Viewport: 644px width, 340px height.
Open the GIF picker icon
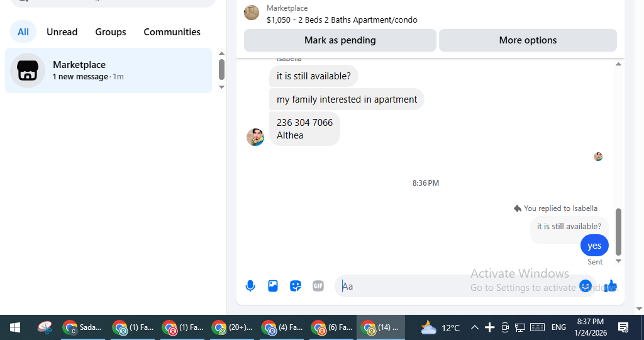(318, 286)
